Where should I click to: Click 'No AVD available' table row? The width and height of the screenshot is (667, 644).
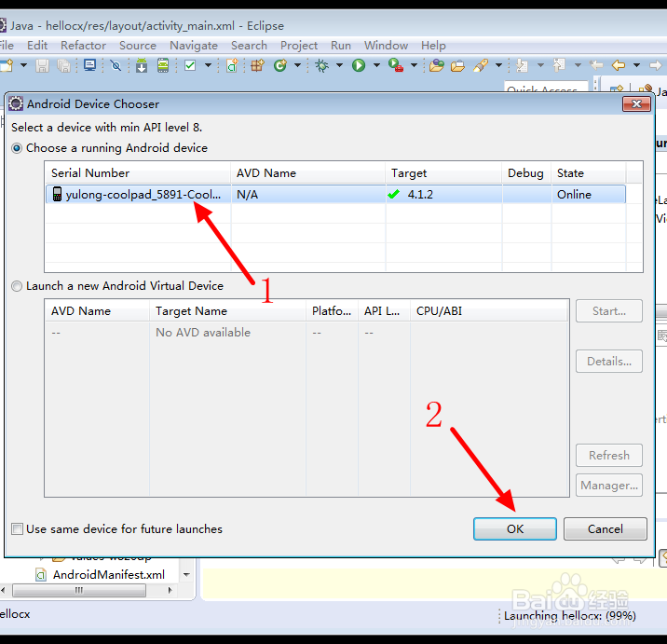pos(306,333)
